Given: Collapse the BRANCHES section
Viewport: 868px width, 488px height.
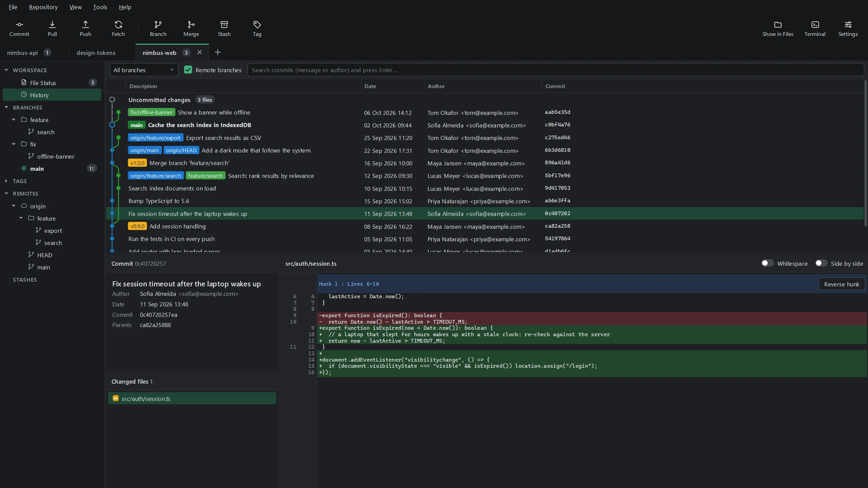Looking at the screenshot, I should (6, 107).
